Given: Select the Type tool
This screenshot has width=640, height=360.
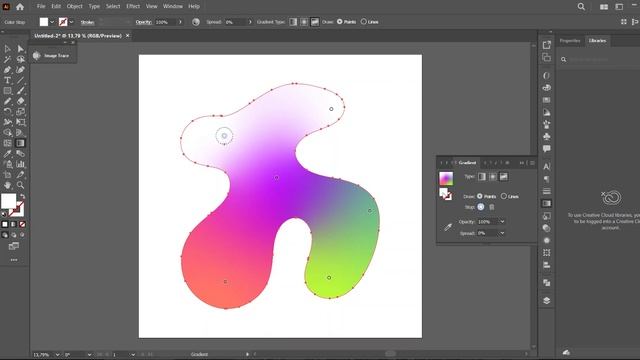Looking at the screenshot, I should [7, 80].
